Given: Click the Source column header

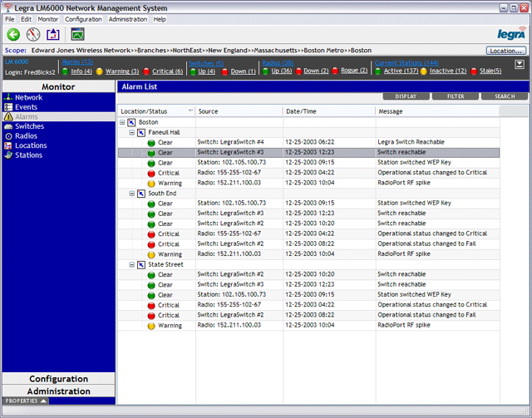Looking at the screenshot, I should 239,111.
